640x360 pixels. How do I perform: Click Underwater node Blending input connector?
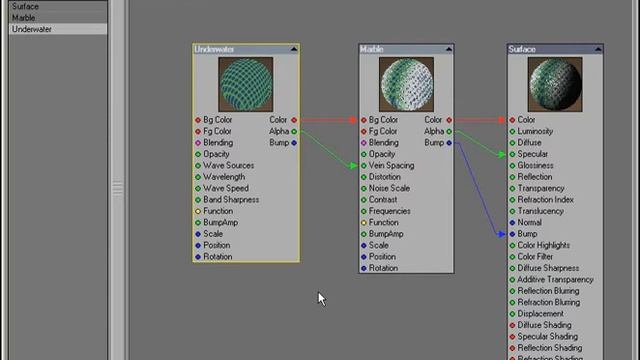click(x=198, y=143)
